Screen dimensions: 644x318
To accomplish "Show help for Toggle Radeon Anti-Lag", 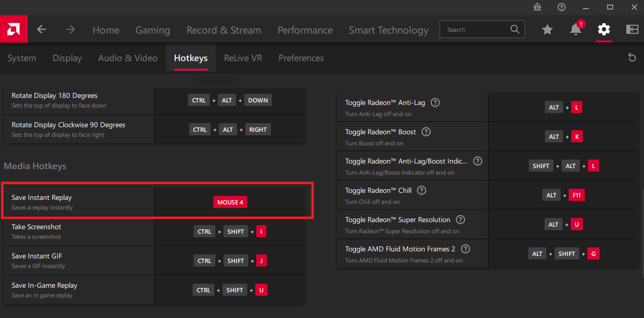I will (x=435, y=102).
